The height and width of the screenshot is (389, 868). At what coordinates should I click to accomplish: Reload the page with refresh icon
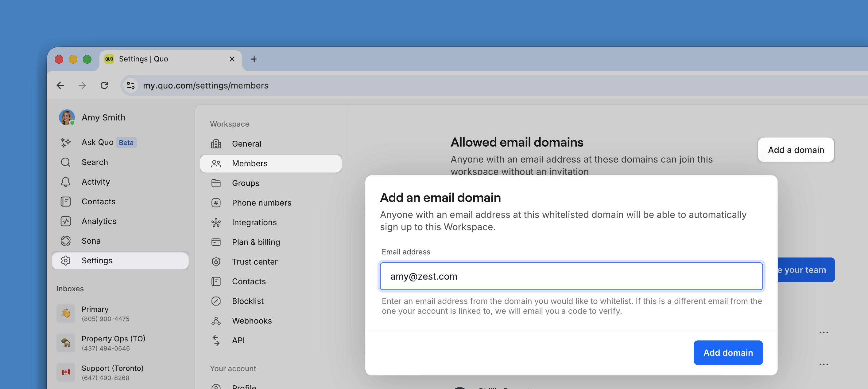104,85
